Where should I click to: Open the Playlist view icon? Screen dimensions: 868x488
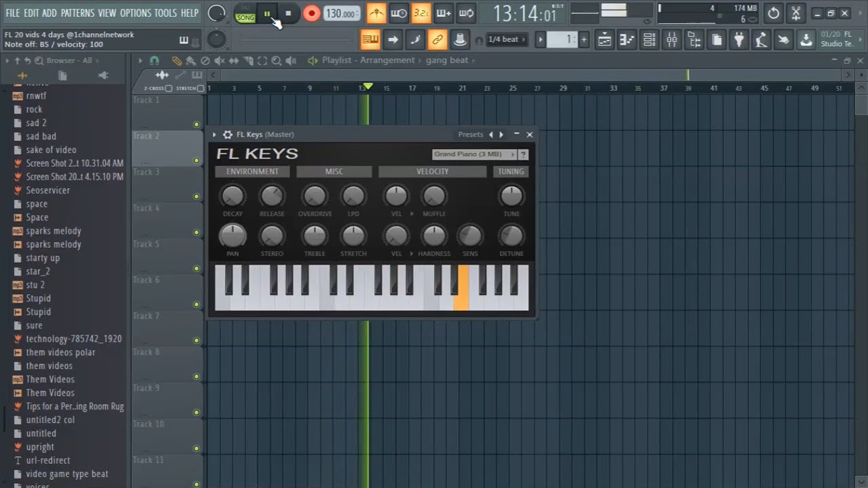604,39
